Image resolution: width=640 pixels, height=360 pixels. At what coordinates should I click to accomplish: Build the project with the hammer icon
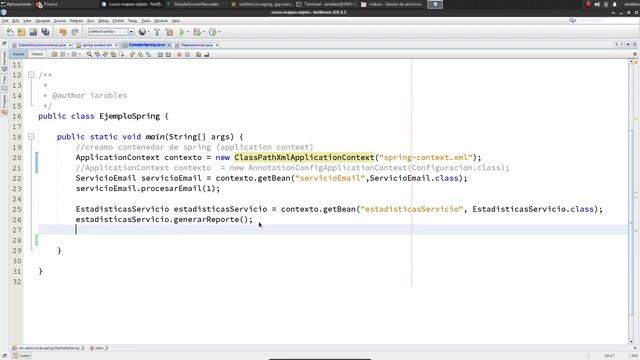[157, 32]
